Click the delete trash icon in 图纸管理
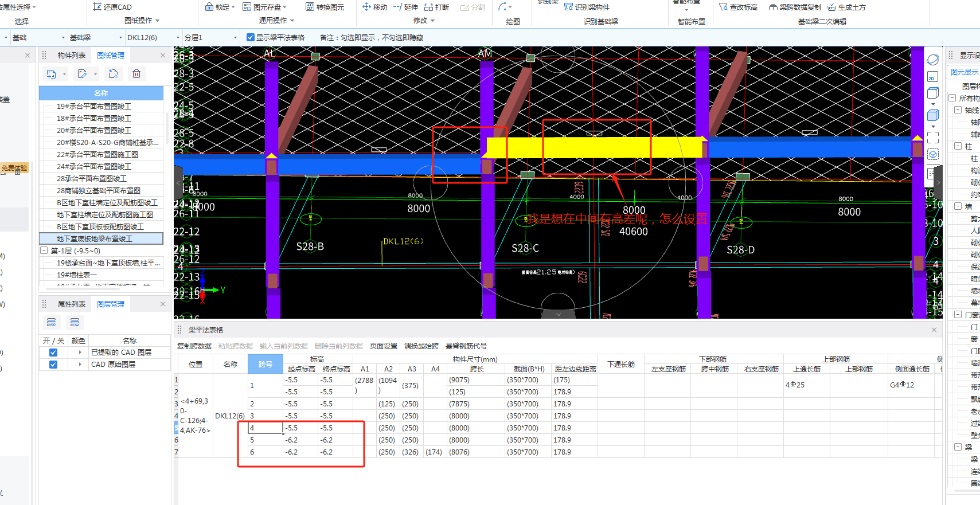The width and height of the screenshot is (980, 505). tap(136, 74)
